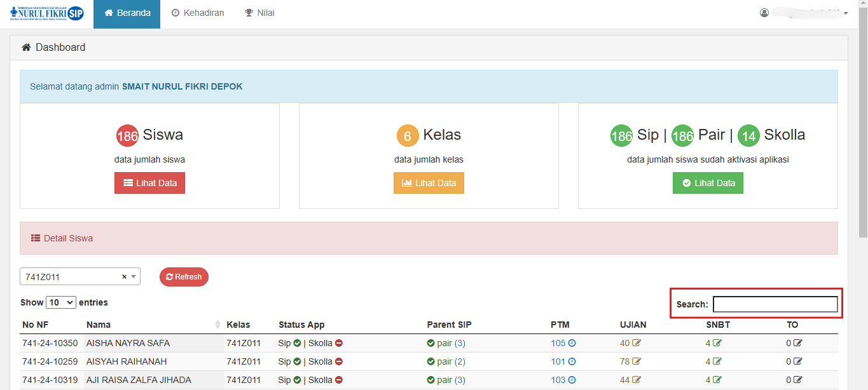Switch to the Nilai tab
The height and width of the screenshot is (390, 868).
click(259, 13)
